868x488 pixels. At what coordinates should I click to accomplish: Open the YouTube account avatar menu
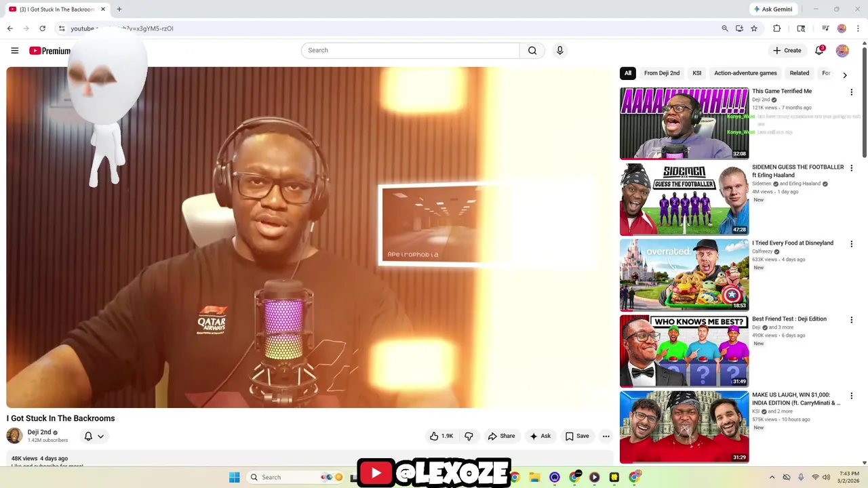click(x=842, y=51)
